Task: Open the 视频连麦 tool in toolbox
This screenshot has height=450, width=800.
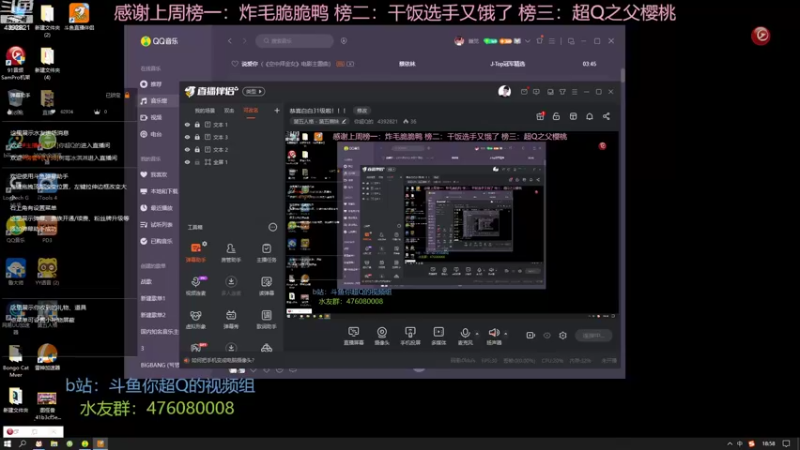Action: [196, 286]
